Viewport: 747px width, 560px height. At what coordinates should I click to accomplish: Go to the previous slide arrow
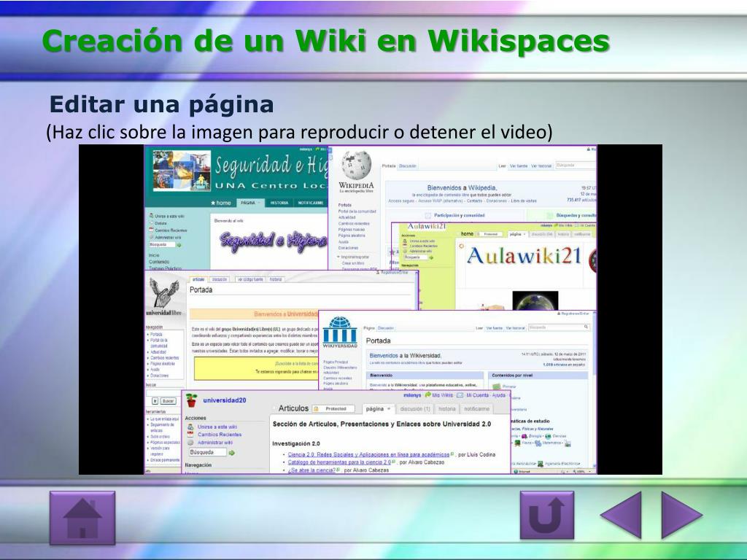coord(621,516)
